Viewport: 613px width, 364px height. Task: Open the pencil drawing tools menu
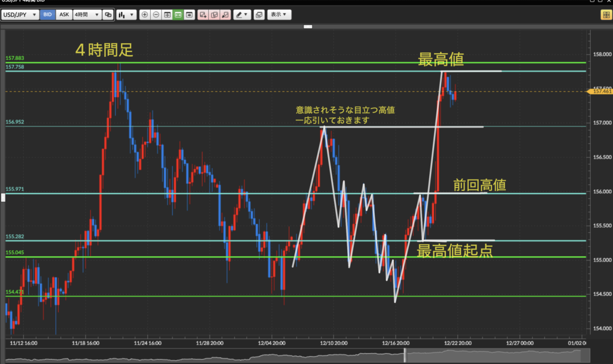coord(242,14)
